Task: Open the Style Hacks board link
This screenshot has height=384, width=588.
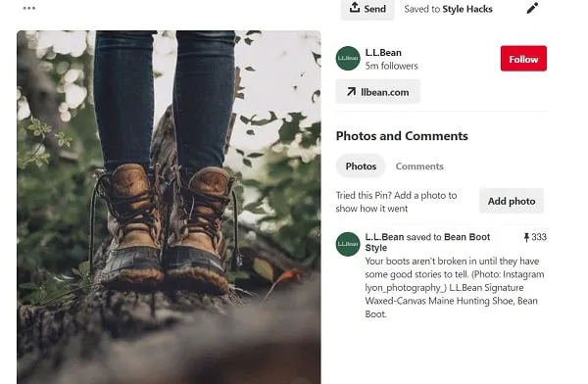Action: point(467,9)
